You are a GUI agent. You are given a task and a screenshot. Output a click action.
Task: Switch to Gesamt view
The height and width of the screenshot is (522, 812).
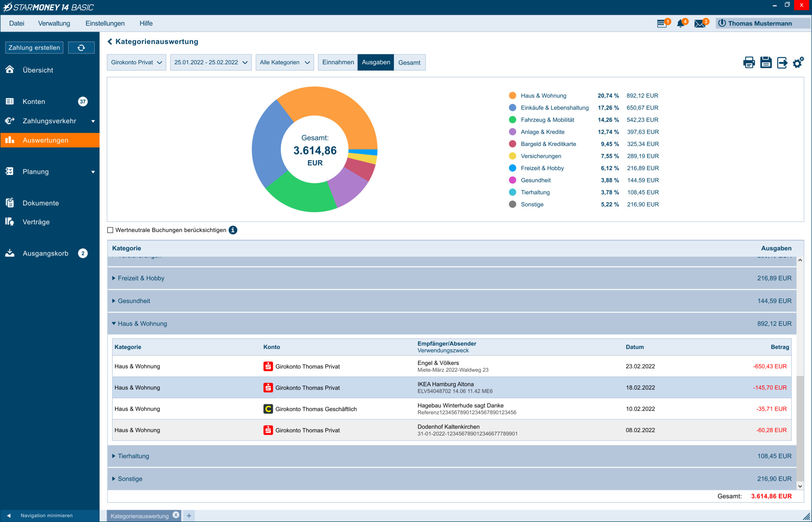pyautogui.click(x=409, y=62)
